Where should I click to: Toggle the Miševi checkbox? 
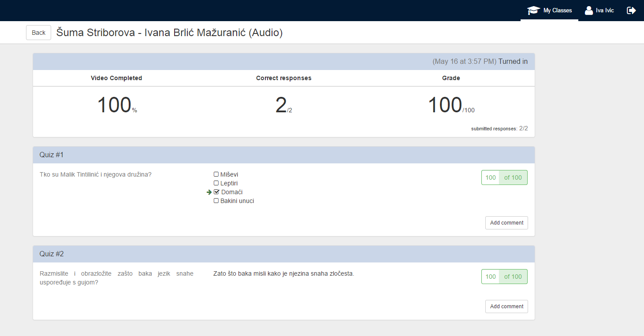pos(216,174)
